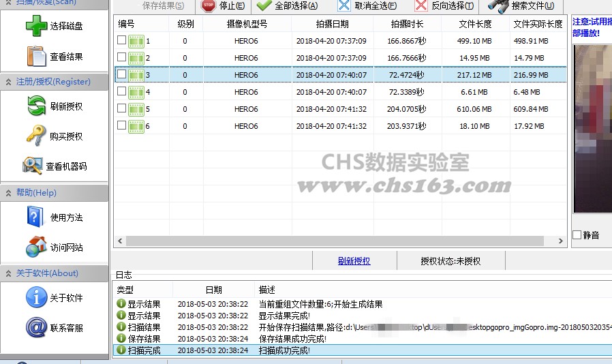Sort by 拍摄时长 column header

(407, 24)
